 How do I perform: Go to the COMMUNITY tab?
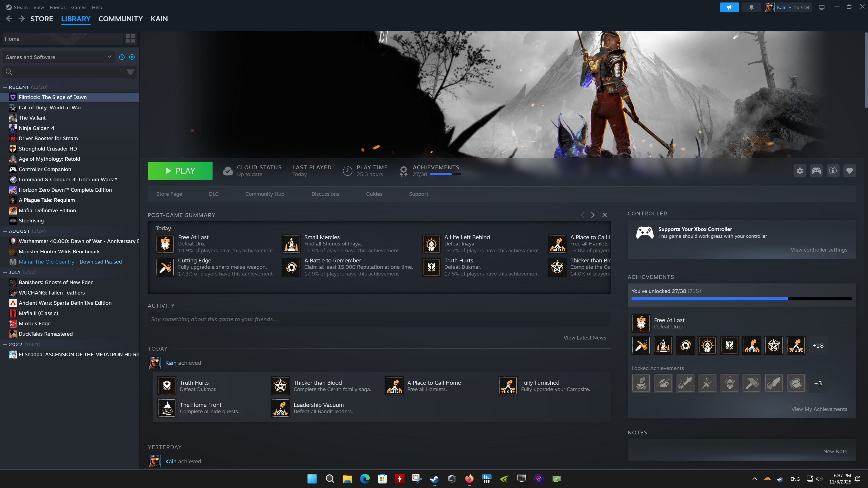click(121, 19)
